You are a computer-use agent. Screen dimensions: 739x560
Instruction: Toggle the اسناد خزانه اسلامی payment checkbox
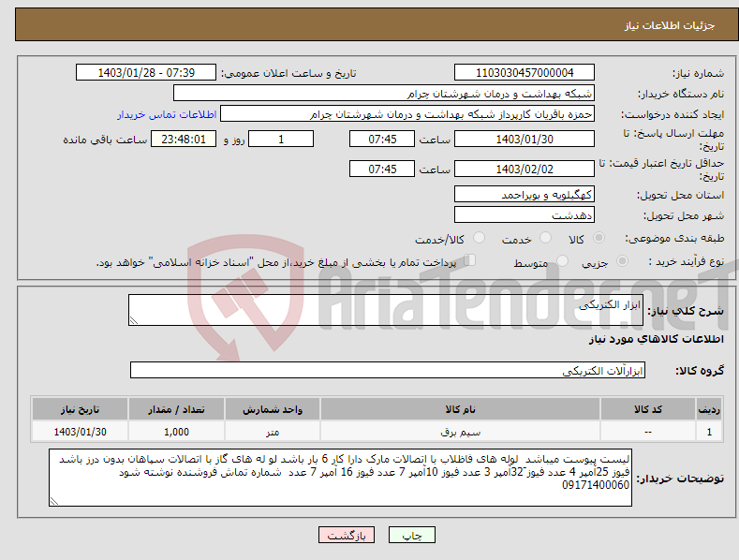coord(470,259)
